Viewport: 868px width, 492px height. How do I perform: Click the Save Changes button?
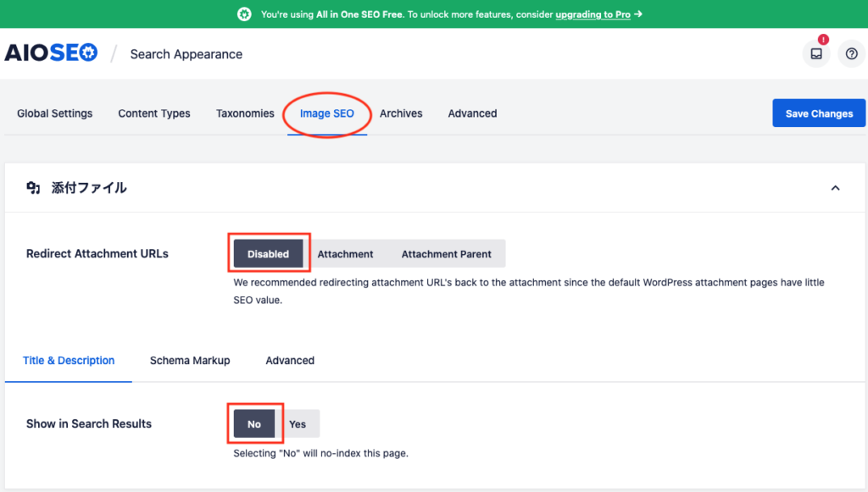(x=818, y=113)
